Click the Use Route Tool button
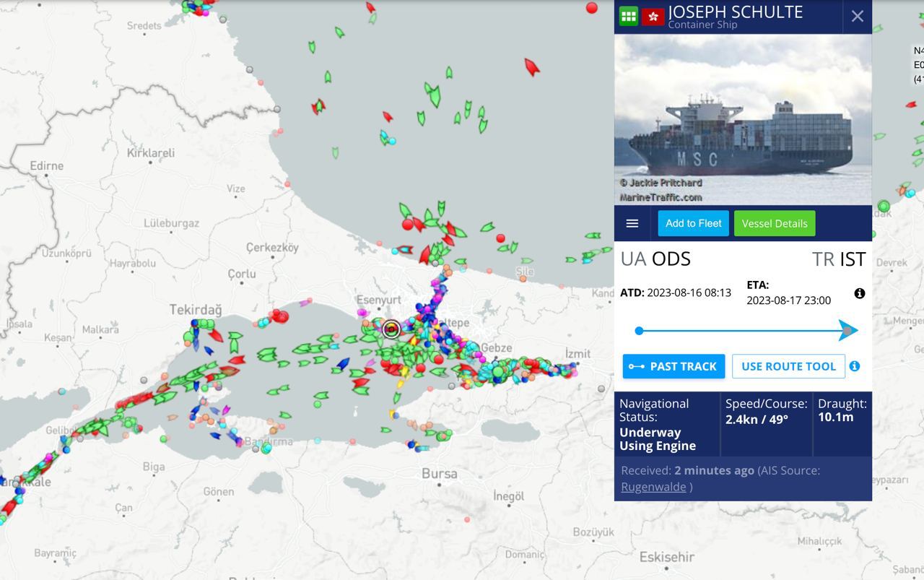924x580 pixels. [x=788, y=366]
